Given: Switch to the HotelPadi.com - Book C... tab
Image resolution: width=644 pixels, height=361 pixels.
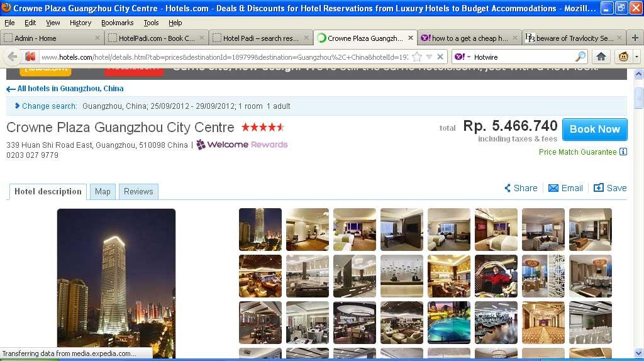Looking at the screenshot, I should tap(156, 38).
